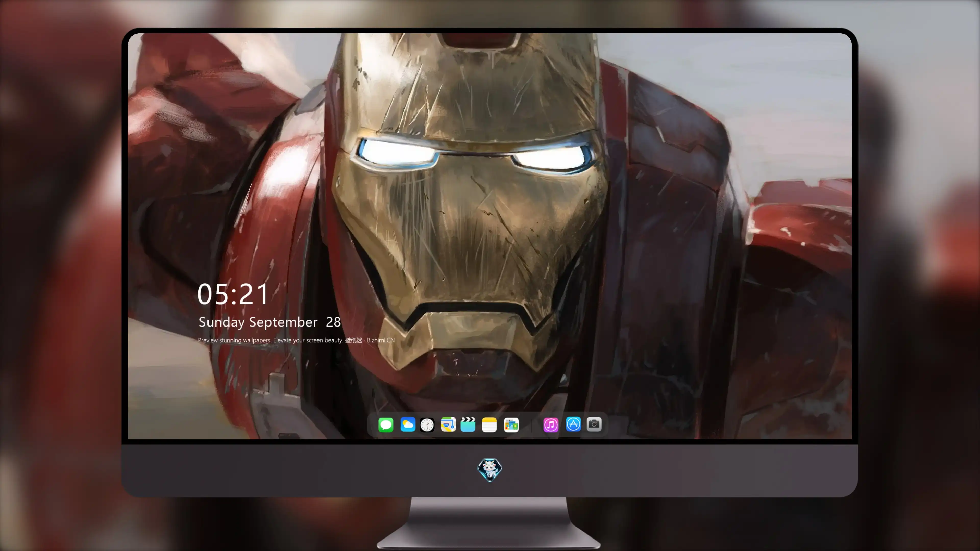Click the Bizhimi.CN wallpaper caption

[296, 340]
